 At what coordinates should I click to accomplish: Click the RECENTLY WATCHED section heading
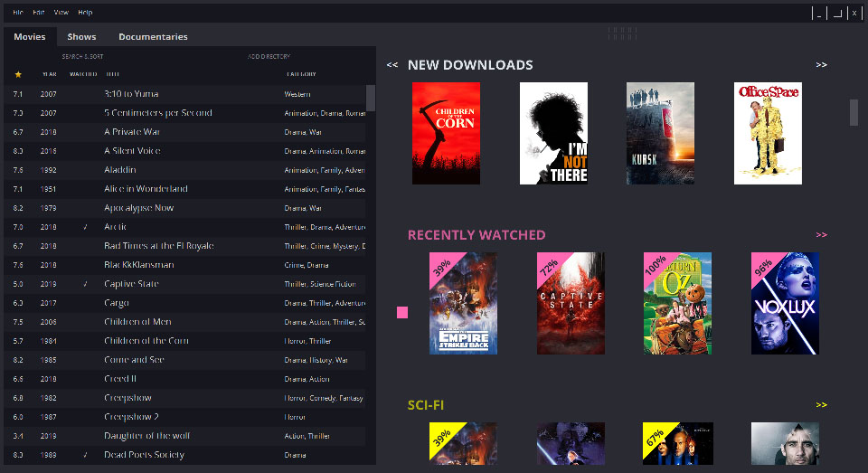coord(476,235)
